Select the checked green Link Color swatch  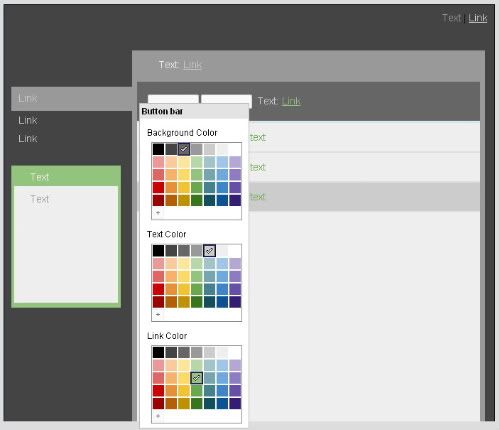(x=196, y=378)
